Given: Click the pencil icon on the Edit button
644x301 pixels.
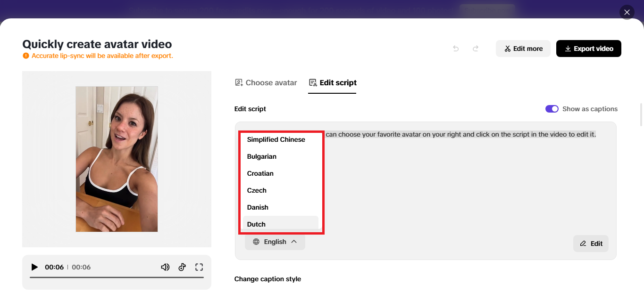Looking at the screenshot, I should 584,243.
